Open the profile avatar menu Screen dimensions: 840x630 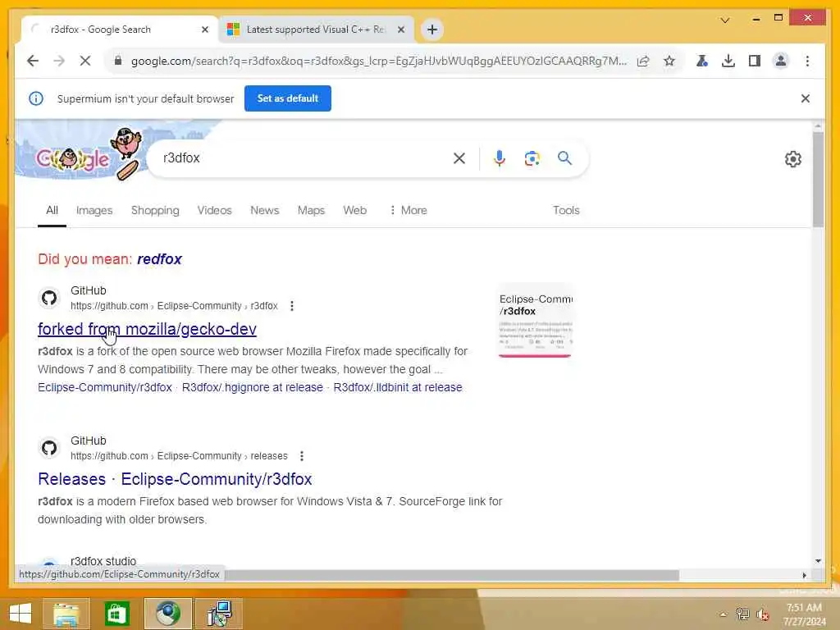point(781,61)
